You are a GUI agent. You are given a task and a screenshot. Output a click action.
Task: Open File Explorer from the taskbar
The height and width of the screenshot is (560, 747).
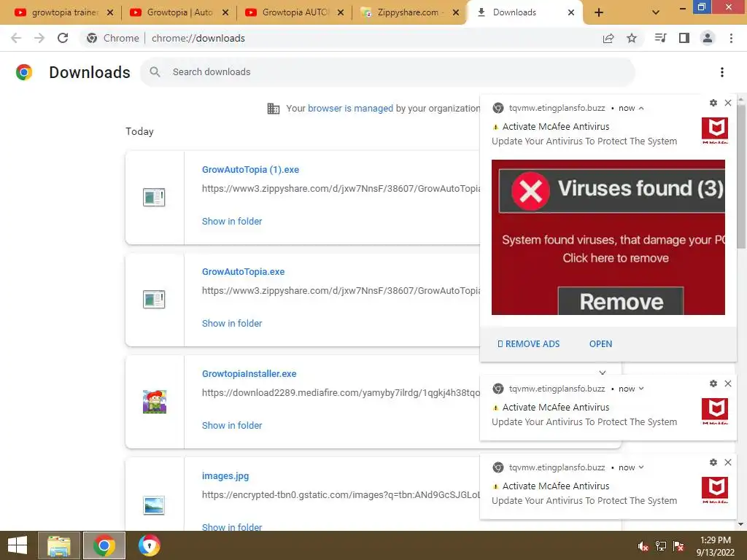click(59, 545)
